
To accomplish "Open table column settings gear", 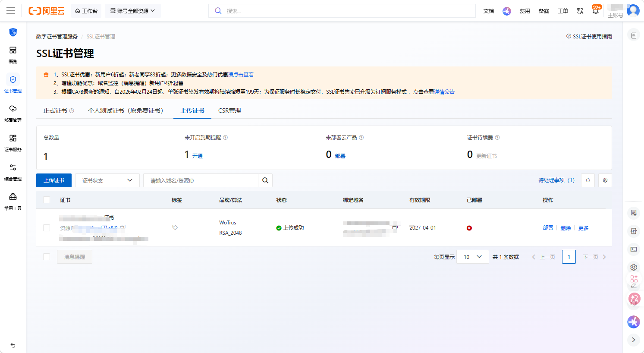I will 605,180.
